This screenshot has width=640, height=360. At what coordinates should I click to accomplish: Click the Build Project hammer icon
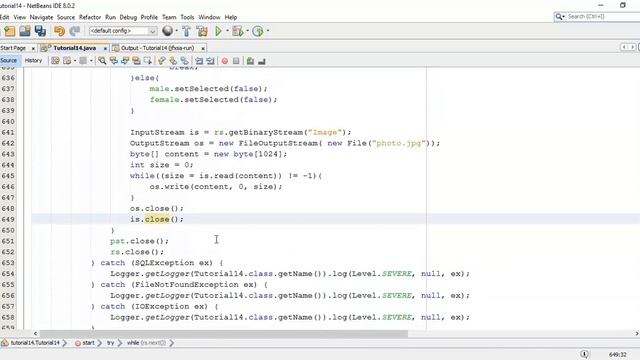click(187, 31)
